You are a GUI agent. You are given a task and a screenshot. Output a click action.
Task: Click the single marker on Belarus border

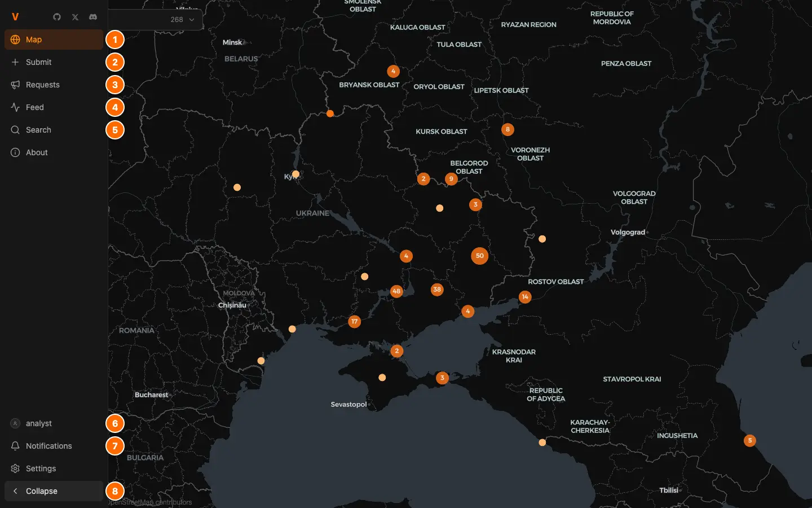pos(330,113)
